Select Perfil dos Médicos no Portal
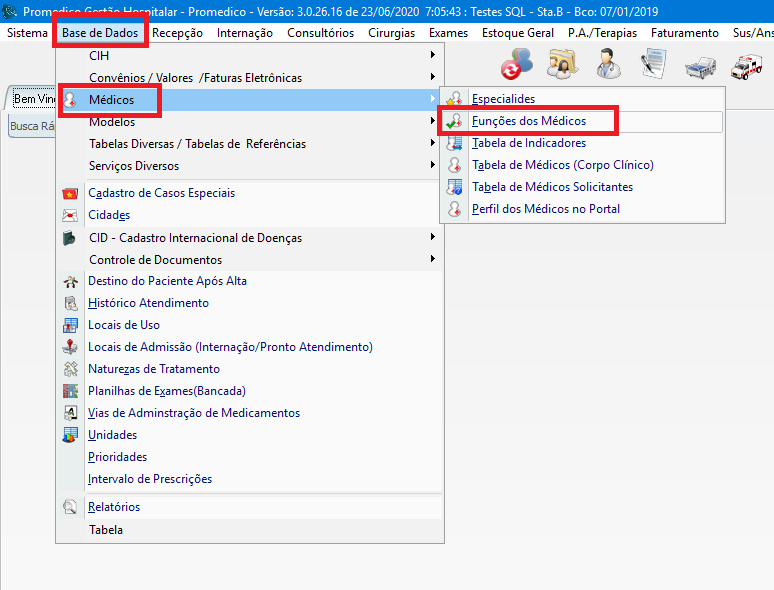The image size is (774, 590). pyautogui.click(x=582, y=209)
